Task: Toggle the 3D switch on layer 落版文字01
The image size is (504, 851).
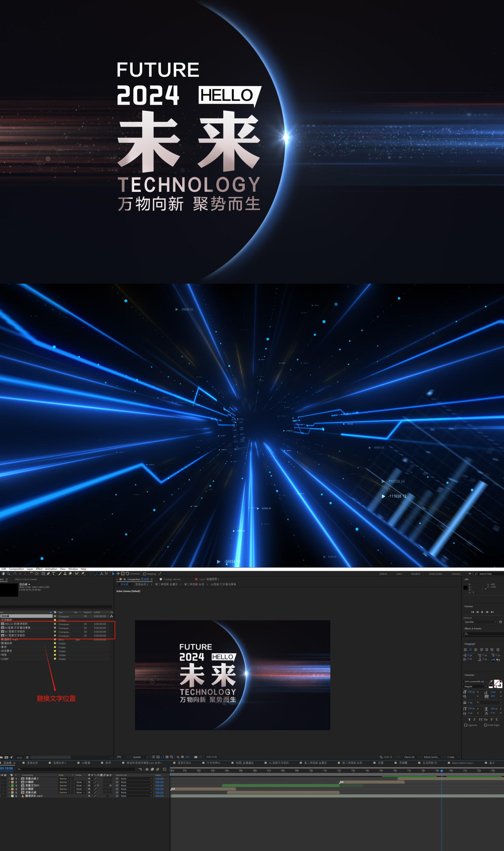Action: pyautogui.click(x=111, y=786)
